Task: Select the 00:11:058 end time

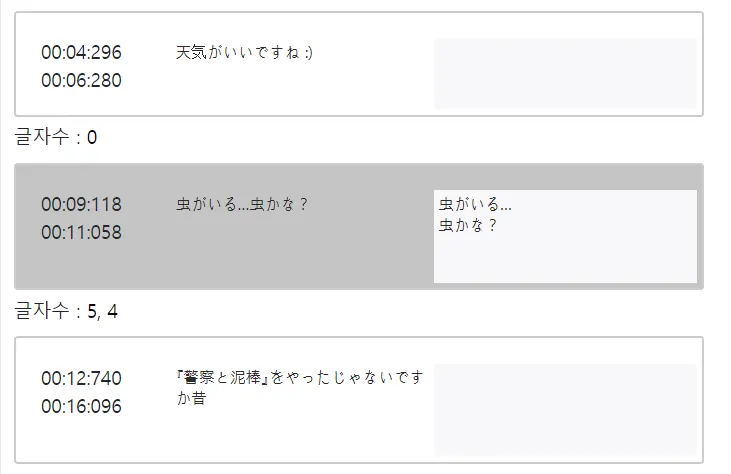Action: point(81,232)
